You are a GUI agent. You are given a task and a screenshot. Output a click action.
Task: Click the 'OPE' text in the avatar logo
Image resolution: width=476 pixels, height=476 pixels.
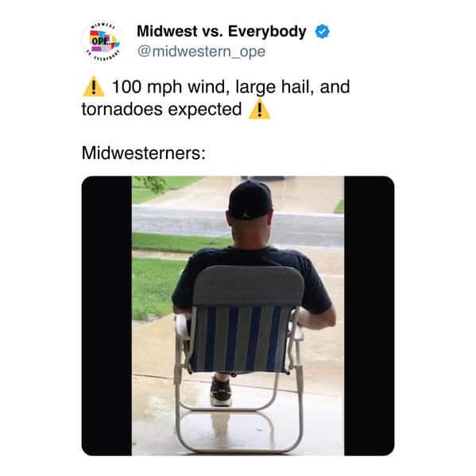[x=99, y=41]
